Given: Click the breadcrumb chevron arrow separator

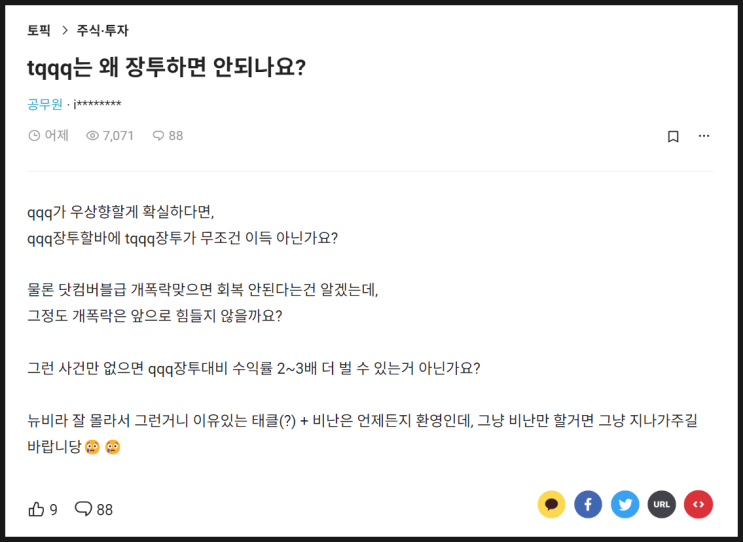Looking at the screenshot, I should (x=65, y=30).
